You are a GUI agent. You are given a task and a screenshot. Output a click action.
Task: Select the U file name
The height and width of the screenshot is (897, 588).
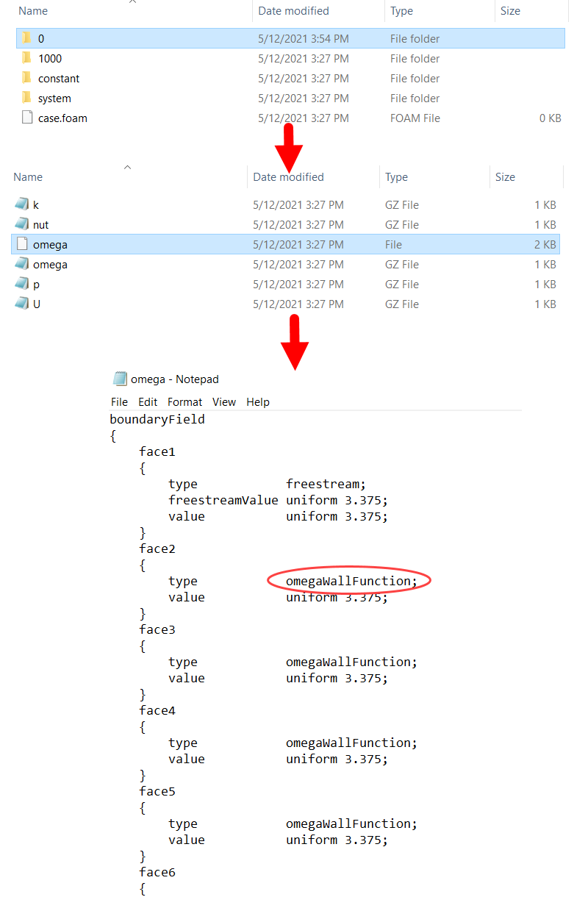coord(37,304)
